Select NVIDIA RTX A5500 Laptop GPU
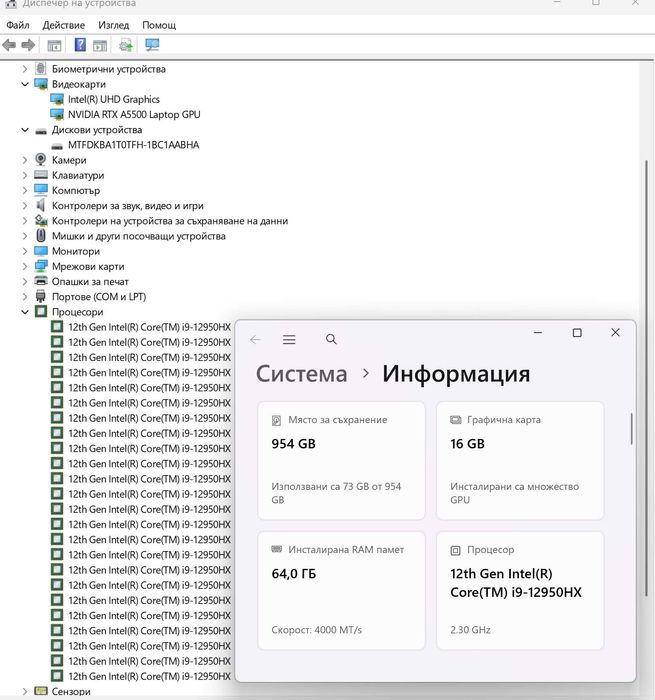This screenshot has width=655, height=700. click(x=134, y=114)
